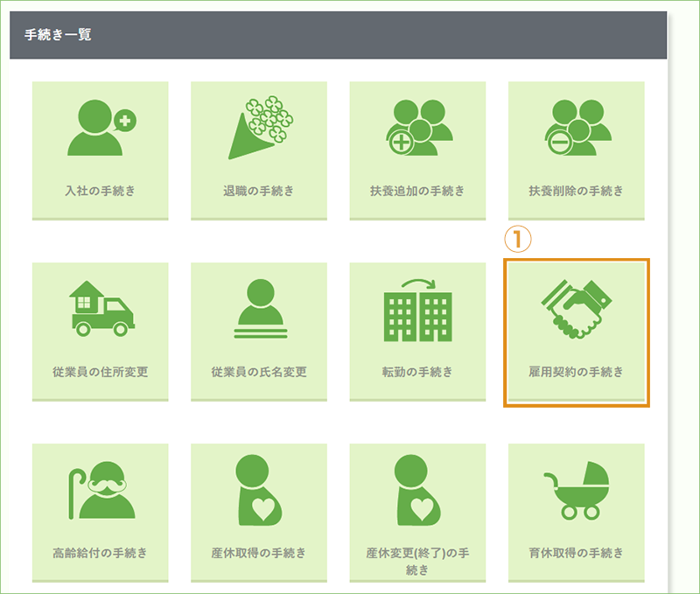Click the person nameplate icon for 従業員の氏名変更
Screen dimensions: 700x594
tap(261, 309)
